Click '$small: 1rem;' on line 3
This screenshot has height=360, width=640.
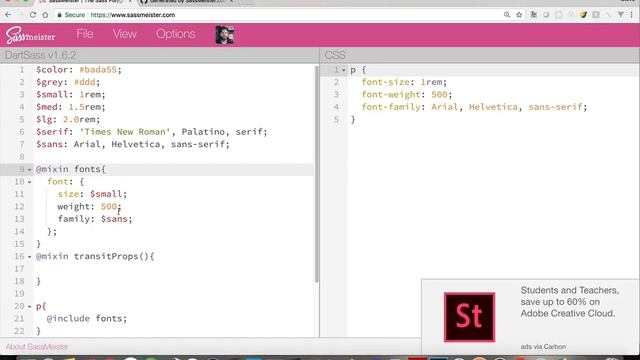click(x=71, y=95)
